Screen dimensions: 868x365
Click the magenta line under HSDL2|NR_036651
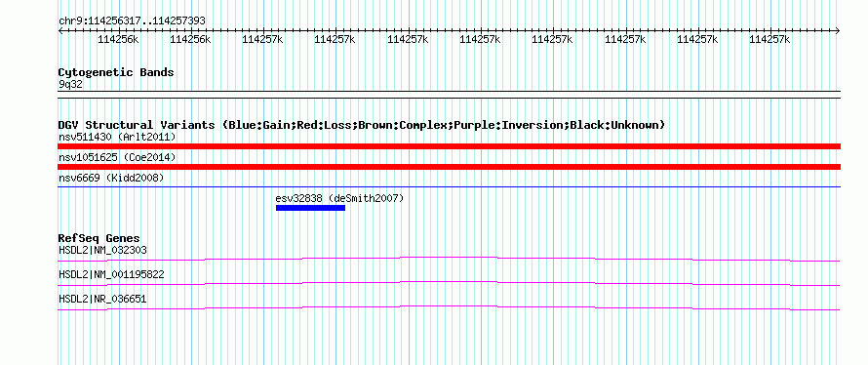pos(449,307)
